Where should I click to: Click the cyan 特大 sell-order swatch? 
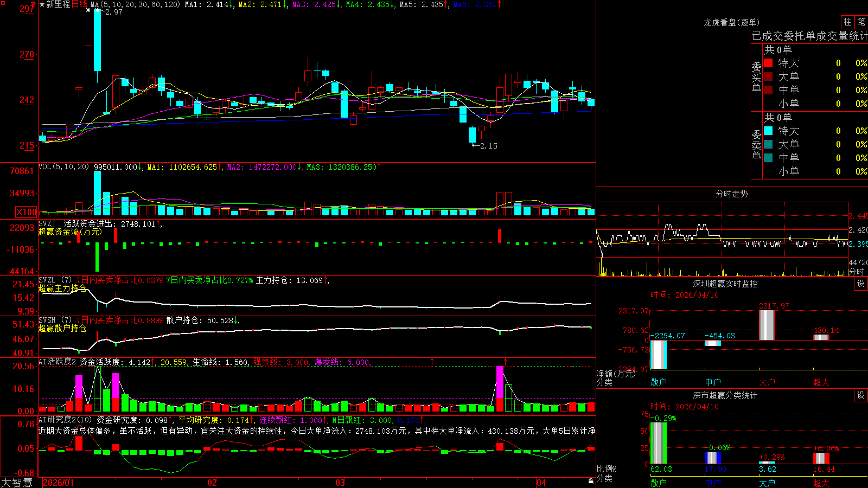[768, 131]
